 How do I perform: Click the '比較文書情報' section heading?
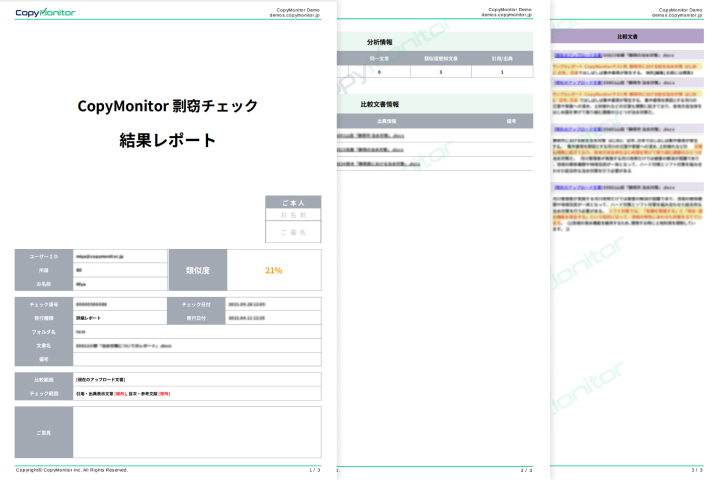[x=379, y=104]
